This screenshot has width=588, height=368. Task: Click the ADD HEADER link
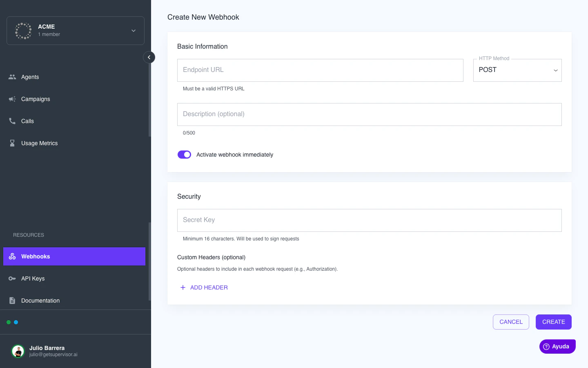click(x=204, y=287)
